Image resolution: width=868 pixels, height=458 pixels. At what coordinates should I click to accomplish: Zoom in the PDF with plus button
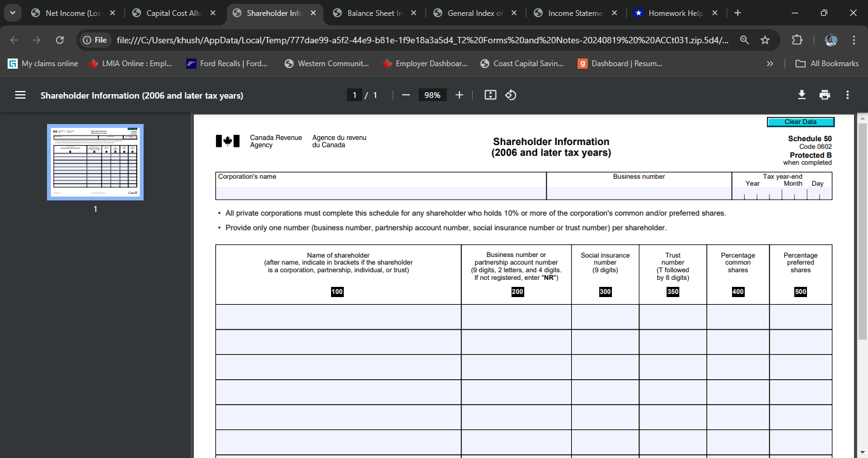(459, 95)
